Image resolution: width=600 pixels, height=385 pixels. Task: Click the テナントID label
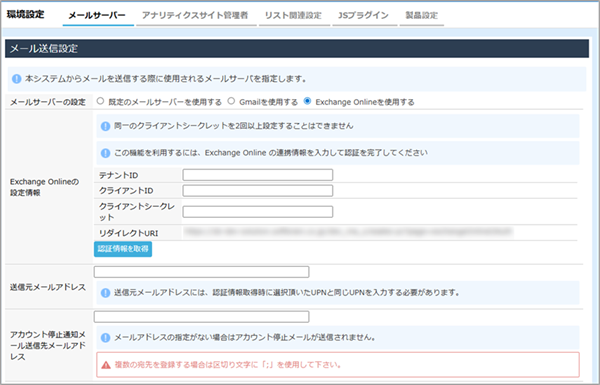click(x=119, y=175)
